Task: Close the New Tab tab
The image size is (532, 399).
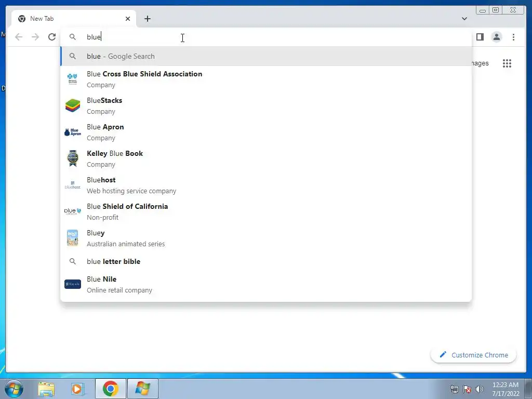Action: pyautogui.click(x=128, y=19)
